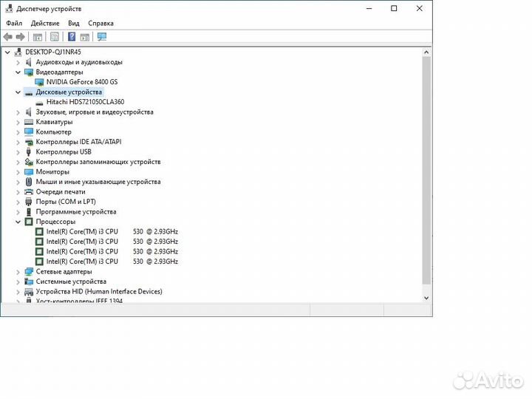Collapse the Процессоры category
Image resolution: width=532 pixels, height=399 pixels.
pyautogui.click(x=18, y=222)
